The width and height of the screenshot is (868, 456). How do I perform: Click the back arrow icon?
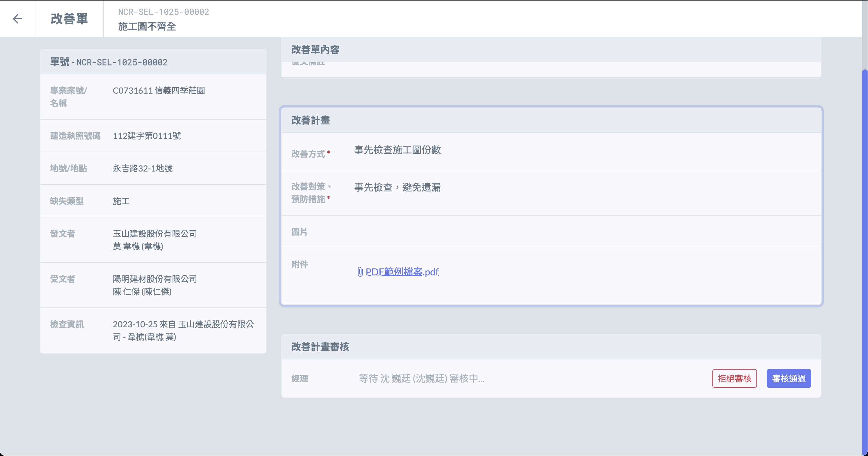[17, 18]
